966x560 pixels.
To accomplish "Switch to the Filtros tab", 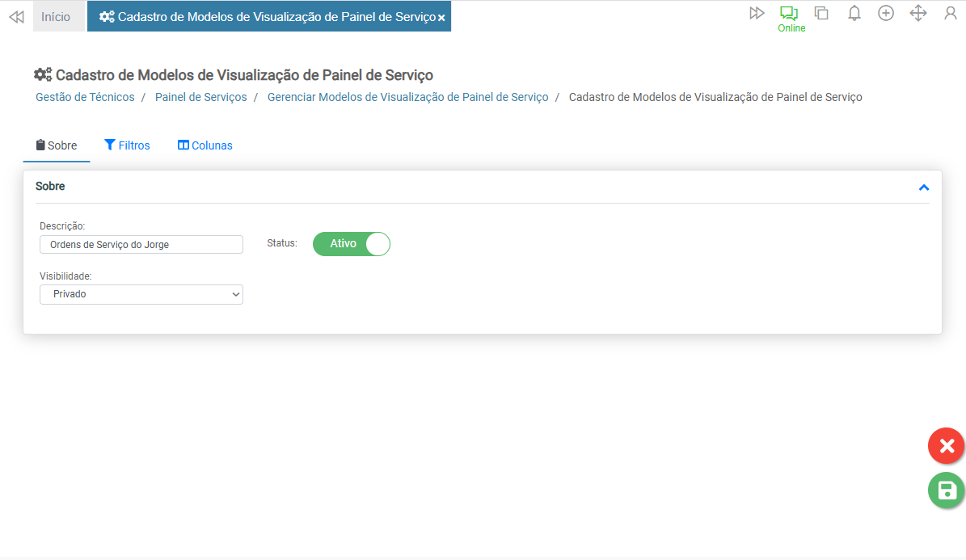I will point(128,145).
